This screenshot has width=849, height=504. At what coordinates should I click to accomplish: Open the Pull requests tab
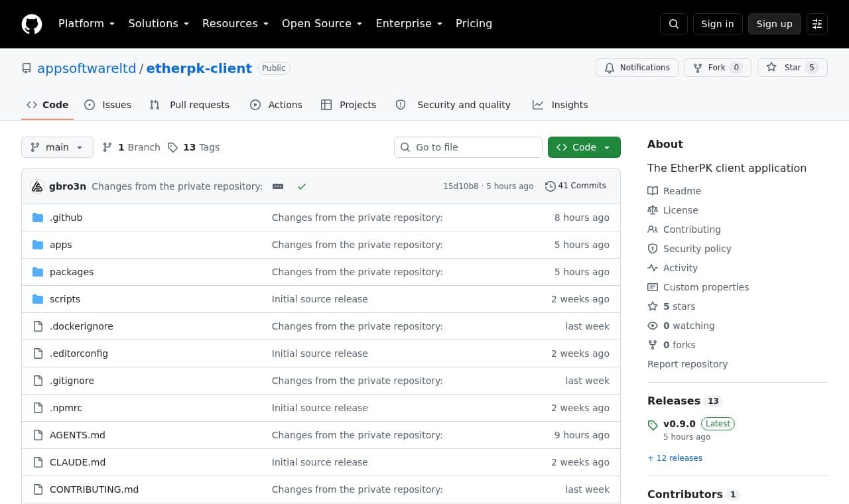click(x=190, y=105)
